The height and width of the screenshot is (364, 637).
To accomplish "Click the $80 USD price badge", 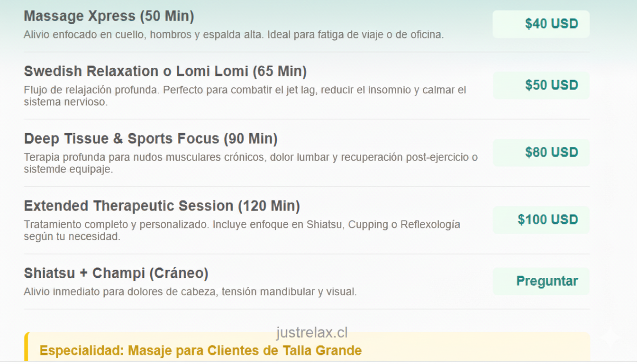I will 541,153.
